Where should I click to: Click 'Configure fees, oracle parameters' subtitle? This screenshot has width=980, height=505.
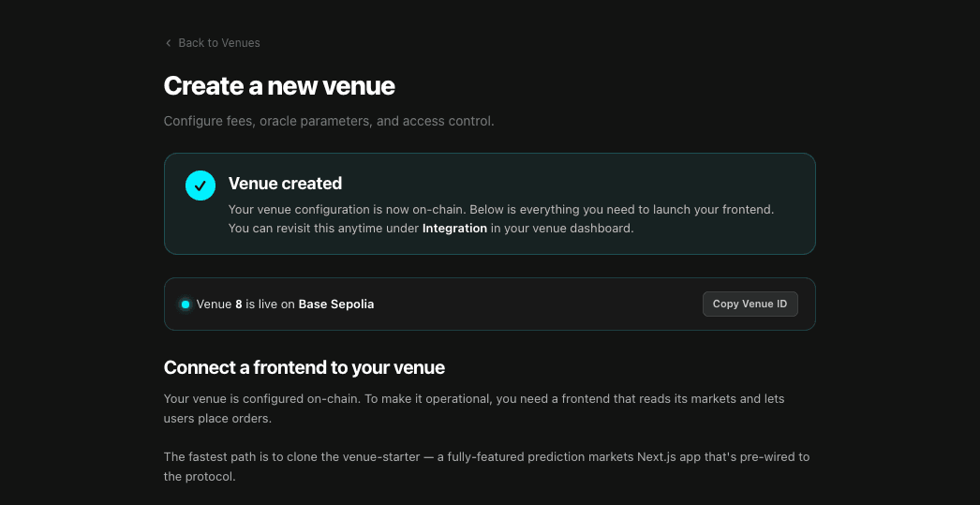tap(329, 121)
